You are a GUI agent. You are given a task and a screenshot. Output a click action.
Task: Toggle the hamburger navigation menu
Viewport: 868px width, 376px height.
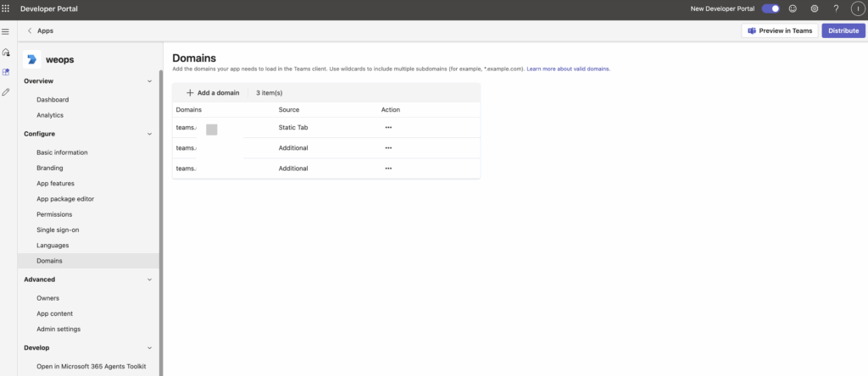pyautogui.click(x=6, y=31)
